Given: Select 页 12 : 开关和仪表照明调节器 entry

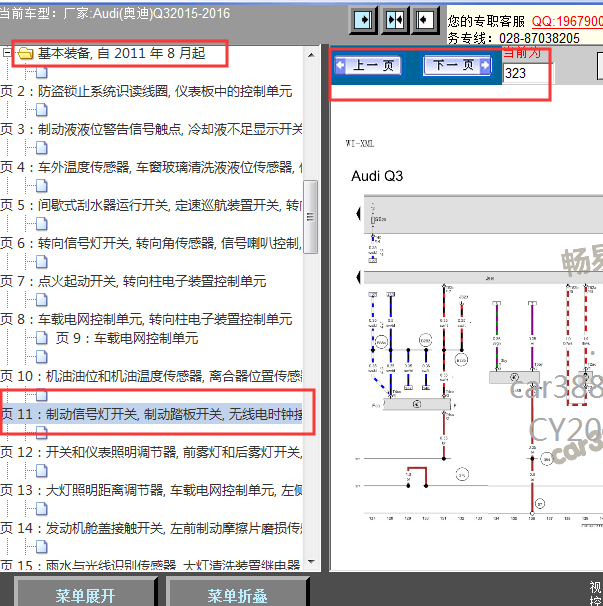Looking at the screenshot, I should [151, 452].
